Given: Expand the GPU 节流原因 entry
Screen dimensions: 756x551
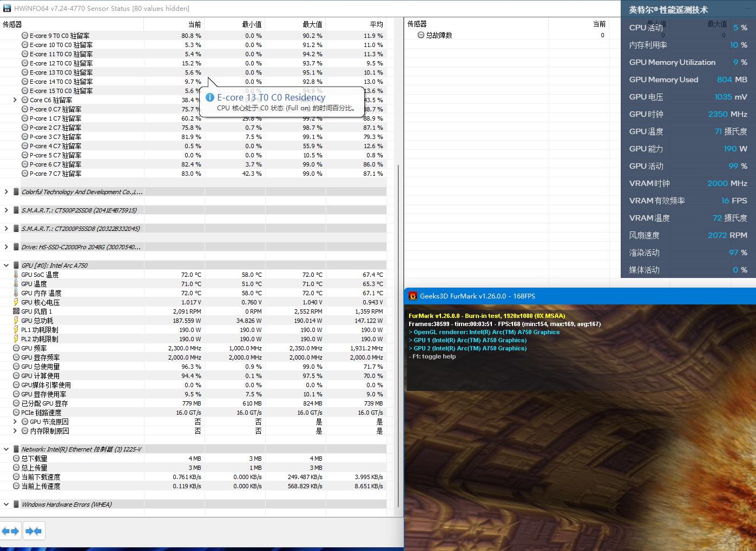Looking at the screenshot, I should pyautogui.click(x=15, y=422).
